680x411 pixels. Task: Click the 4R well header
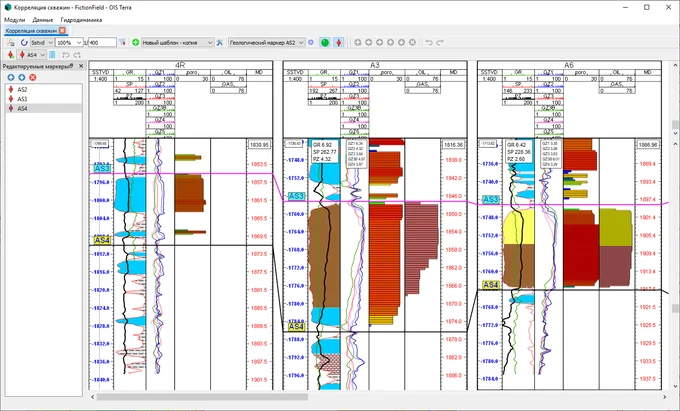coord(178,64)
